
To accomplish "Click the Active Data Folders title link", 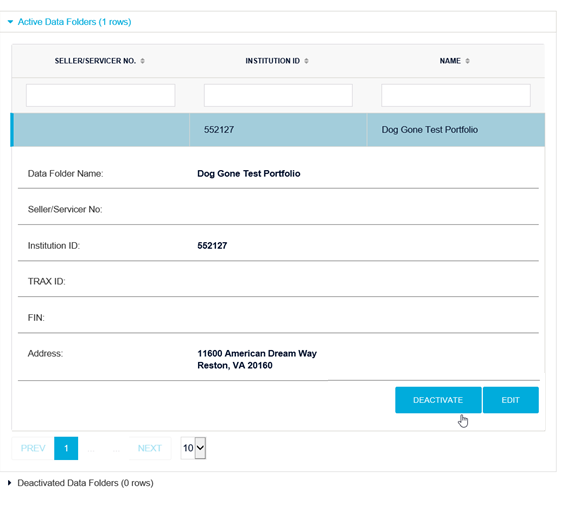I will click(74, 22).
